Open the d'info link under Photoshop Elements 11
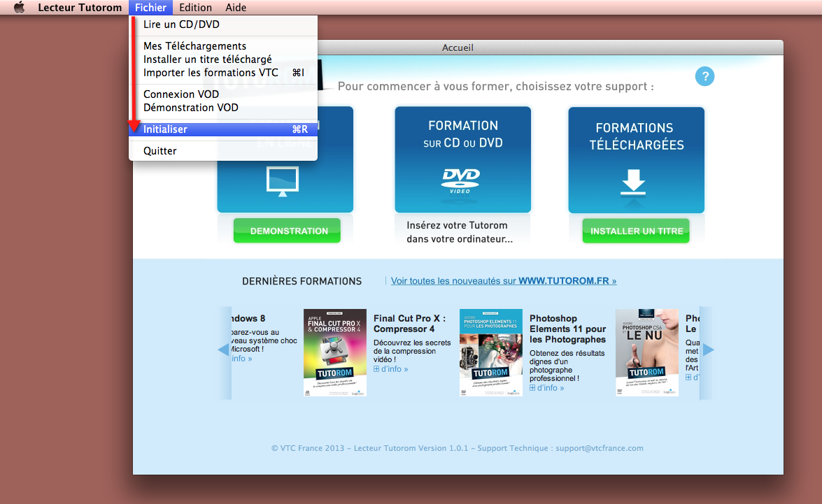 [551, 388]
